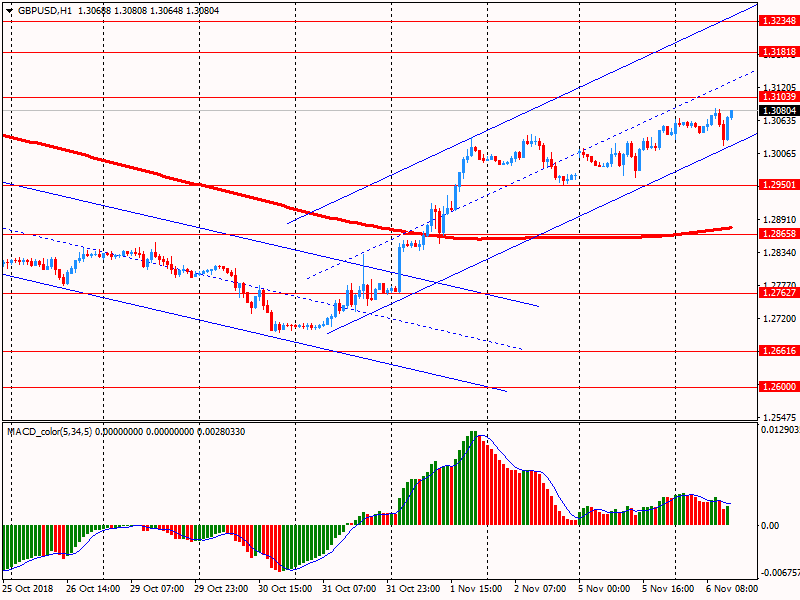Click the 30 Oct 15:00 time axis label
Image resolution: width=800 pixels, height=600 pixels.
[x=285, y=588]
